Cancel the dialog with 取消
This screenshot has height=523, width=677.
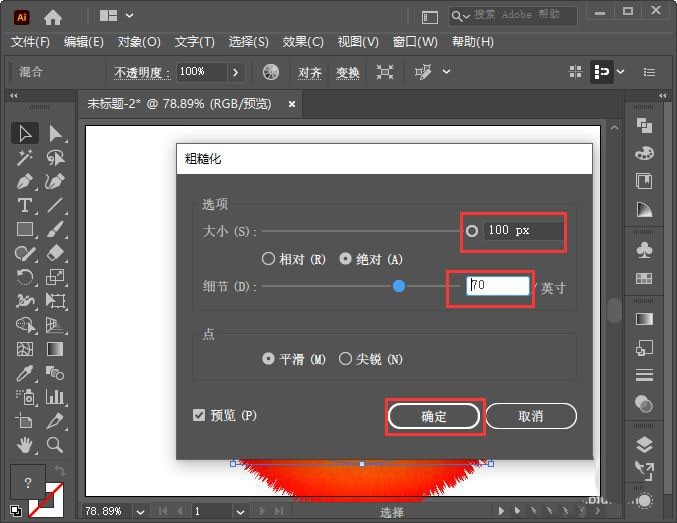point(531,416)
